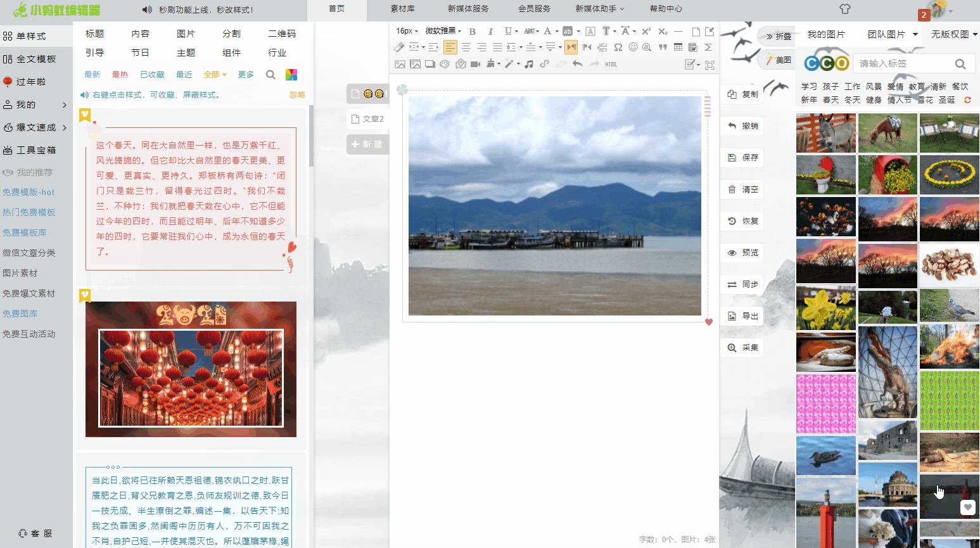This screenshot has height=548, width=980.
Task: Click the search-replace magnifier icon
Action: coord(647,47)
